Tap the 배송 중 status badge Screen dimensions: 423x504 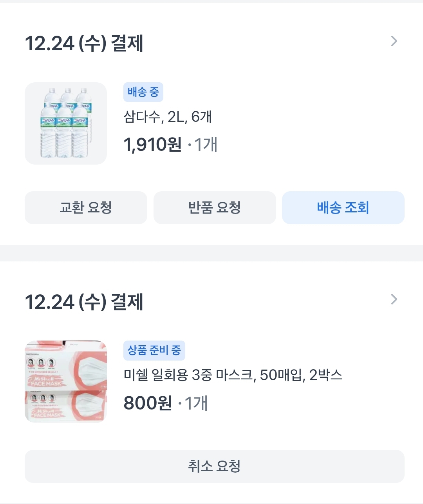(x=143, y=92)
